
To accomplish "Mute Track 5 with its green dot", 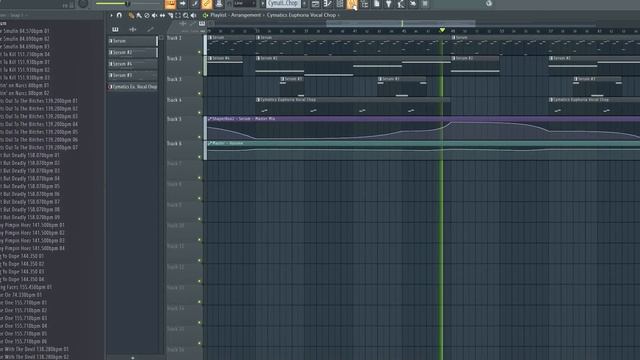I will [x=200, y=137].
